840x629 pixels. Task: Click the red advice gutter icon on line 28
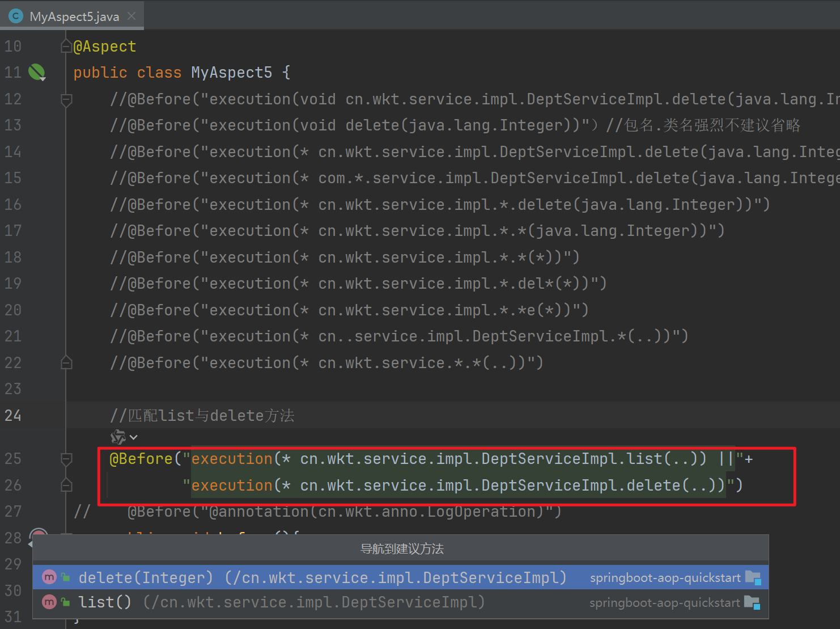click(x=38, y=534)
